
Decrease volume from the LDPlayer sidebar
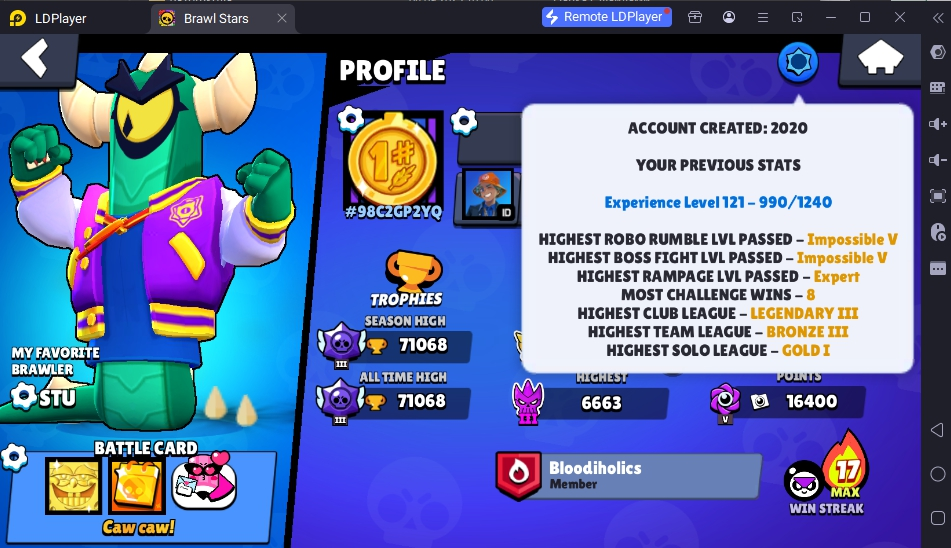point(938,160)
